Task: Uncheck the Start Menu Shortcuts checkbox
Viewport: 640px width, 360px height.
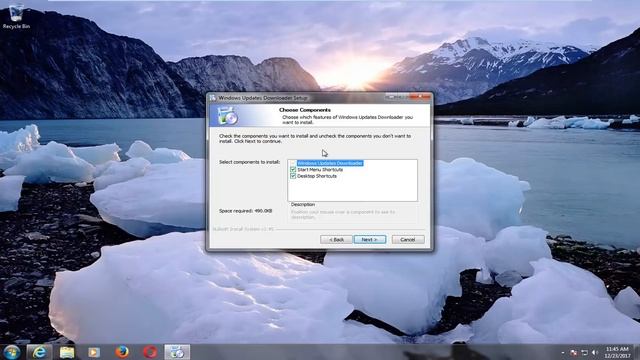Action: tap(293, 169)
